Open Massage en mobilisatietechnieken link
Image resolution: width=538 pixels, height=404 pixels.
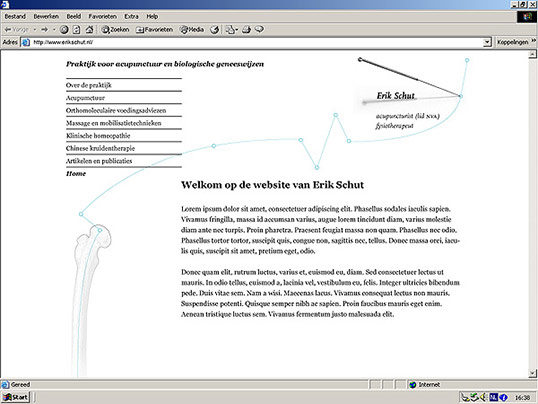pyautogui.click(x=114, y=123)
